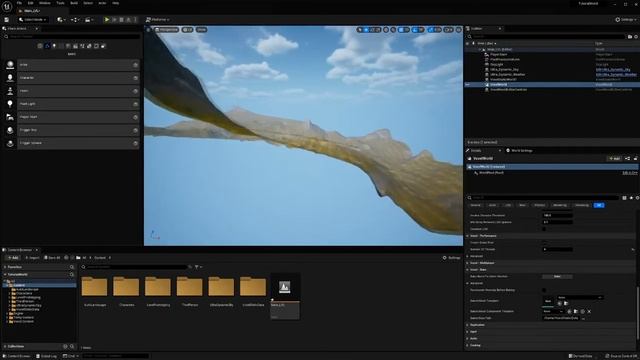Open the File menu
Screen dimensions: 640x360
click(19, 3)
